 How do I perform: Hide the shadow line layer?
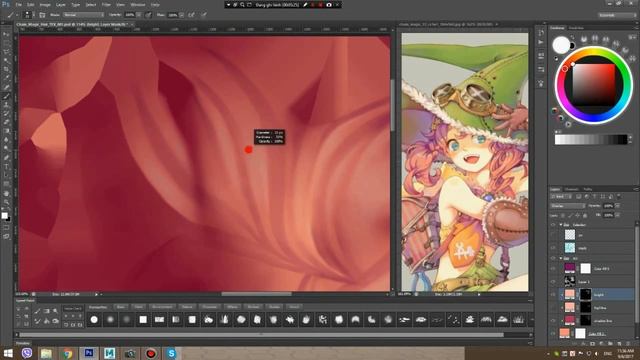click(553, 320)
